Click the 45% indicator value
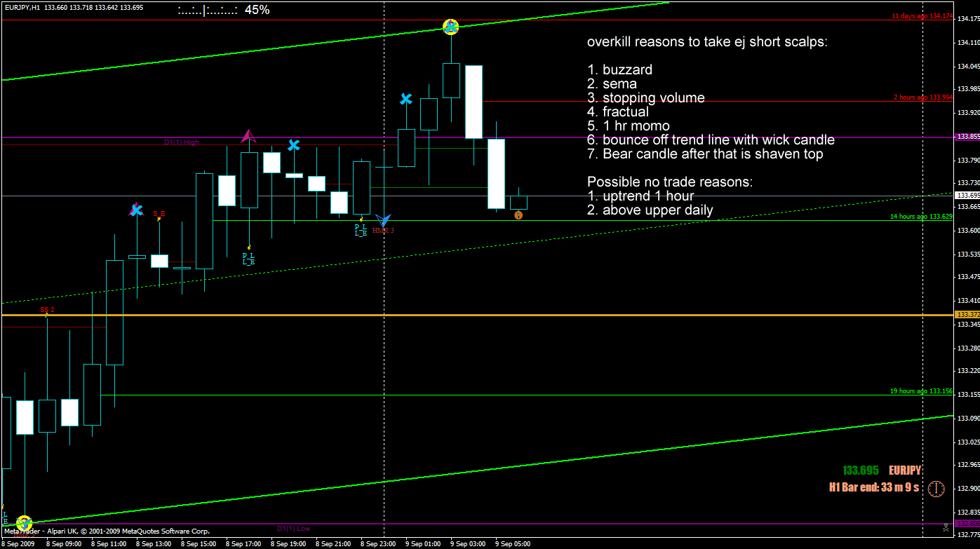 (x=257, y=10)
